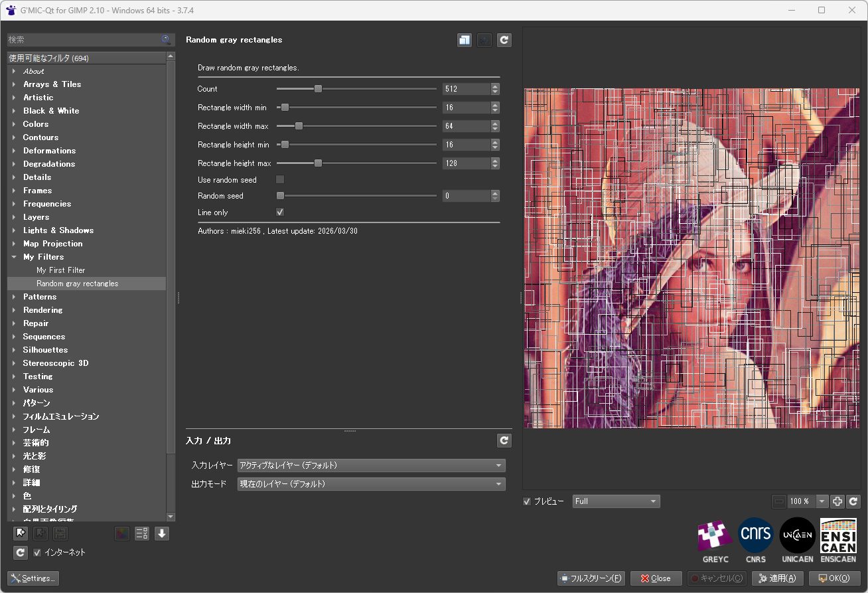Expand the Rendering category
The height and width of the screenshot is (593, 868).
[x=14, y=310]
